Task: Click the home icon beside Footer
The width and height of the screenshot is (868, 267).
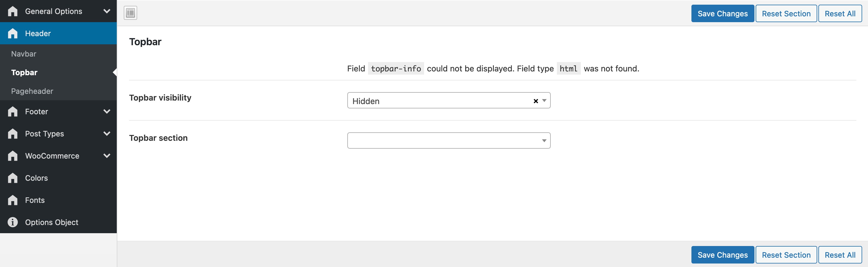Action: point(13,111)
